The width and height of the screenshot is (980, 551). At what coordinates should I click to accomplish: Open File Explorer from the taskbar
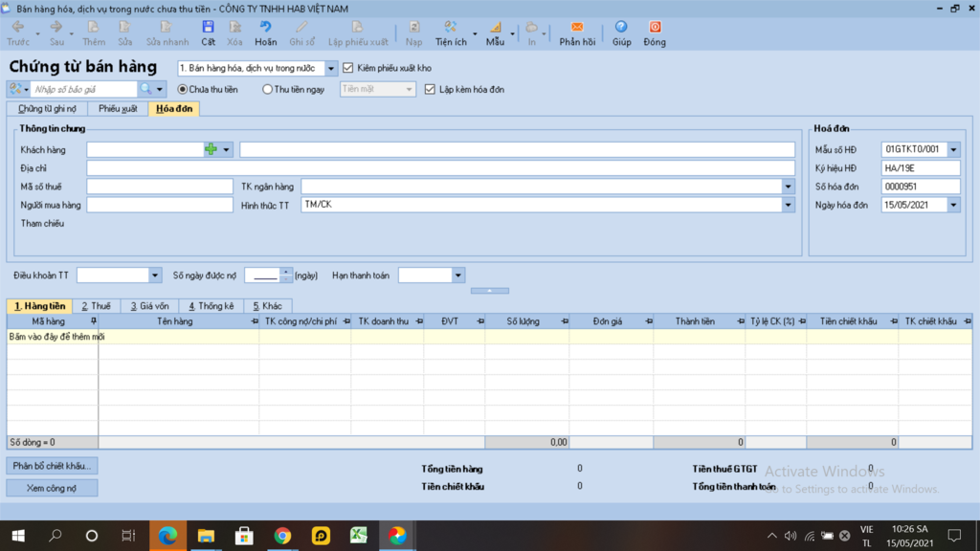pyautogui.click(x=206, y=536)
